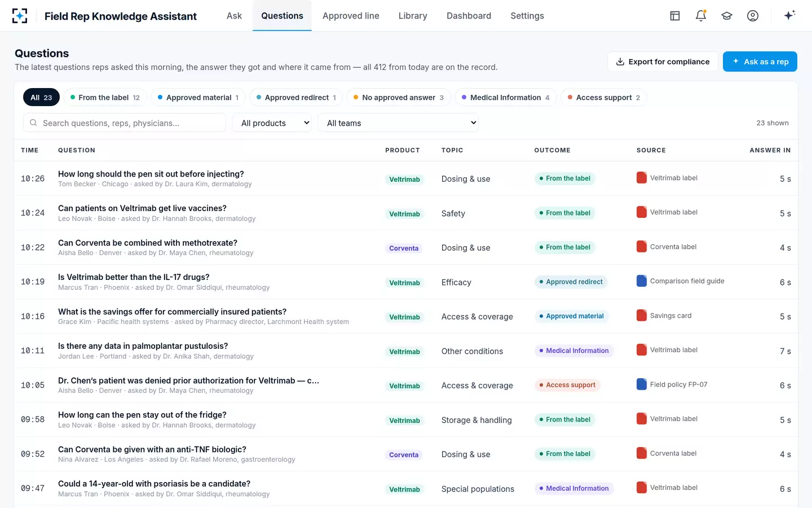The height and width of the screenshot is (508, 812).
Task: Click the Corventa product tag in the 09:52 row
Action: click(x=404, y=455)
